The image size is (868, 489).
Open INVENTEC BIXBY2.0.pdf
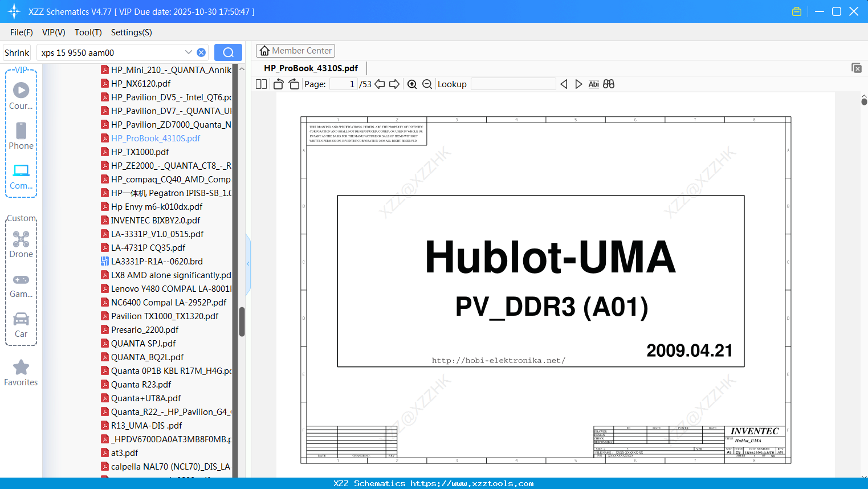point(150,220)
